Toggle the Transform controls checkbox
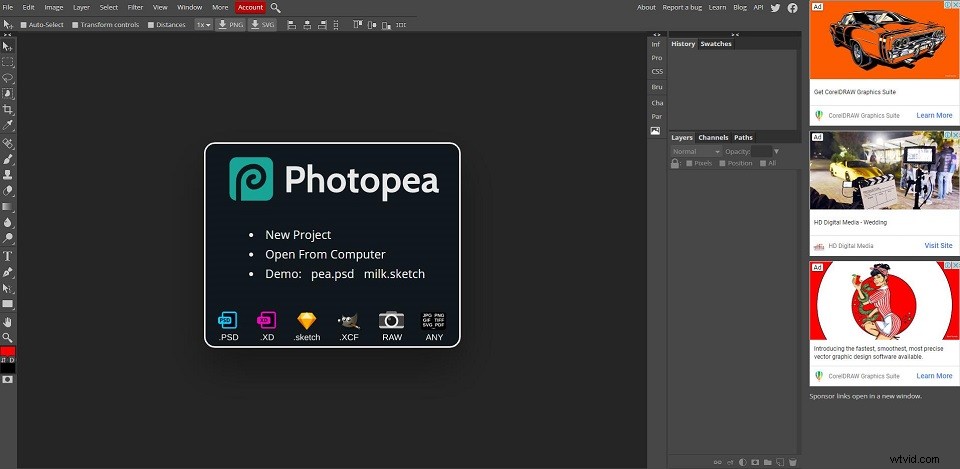This screenshot has width=960, height=469. (75, 24)
